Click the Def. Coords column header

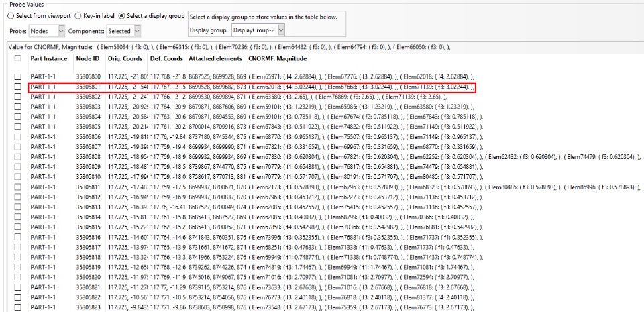pos(166,58)
